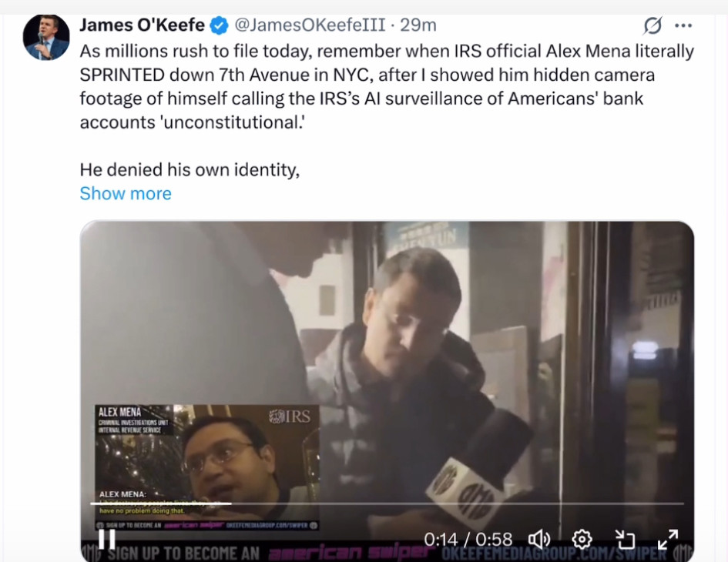
Task: Click the blue verified badge
Action: (219, 25)
